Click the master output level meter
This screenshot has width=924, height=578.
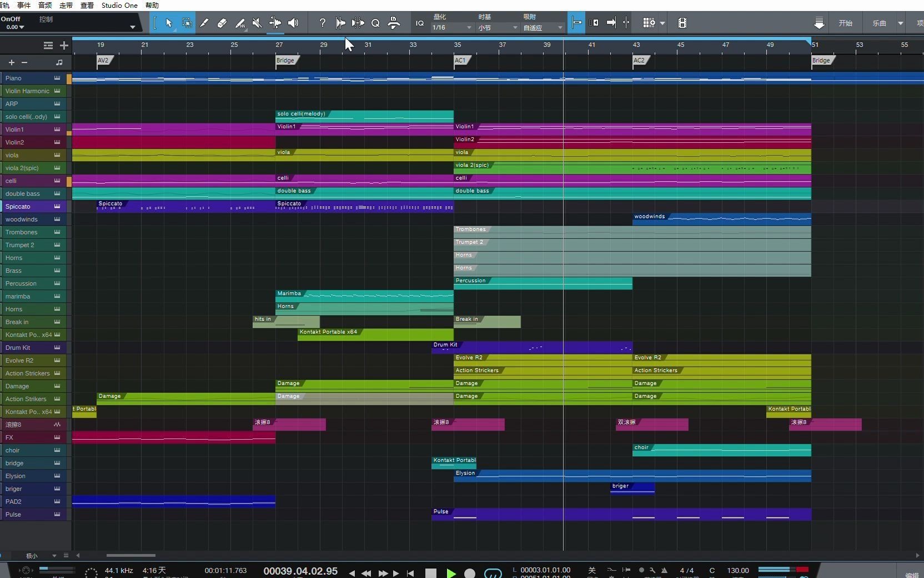tap(783, 570)
